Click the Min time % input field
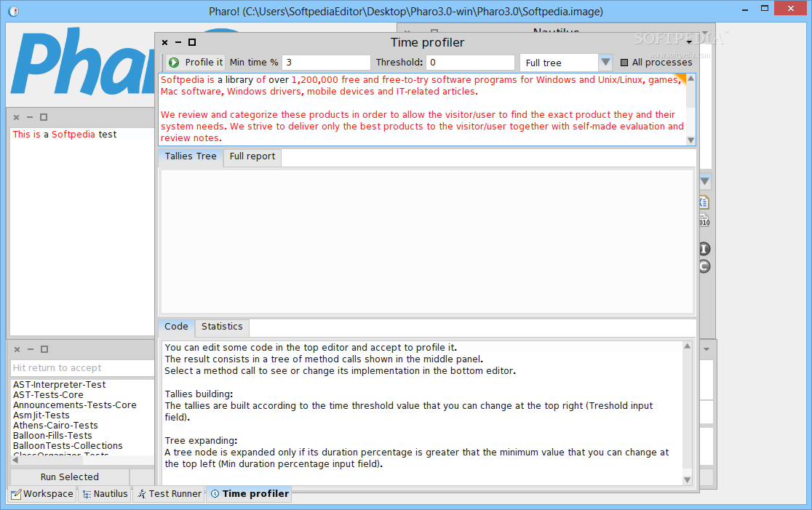The height and width of the screenshot is (510, 812). 326,63
